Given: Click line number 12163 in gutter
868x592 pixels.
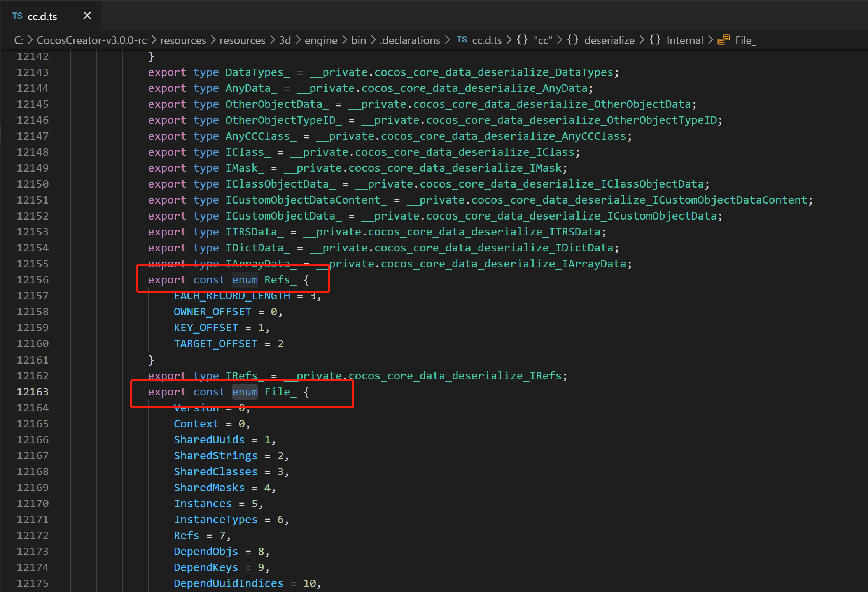Looking at the screenshot, I should click(x=33, y=392).
